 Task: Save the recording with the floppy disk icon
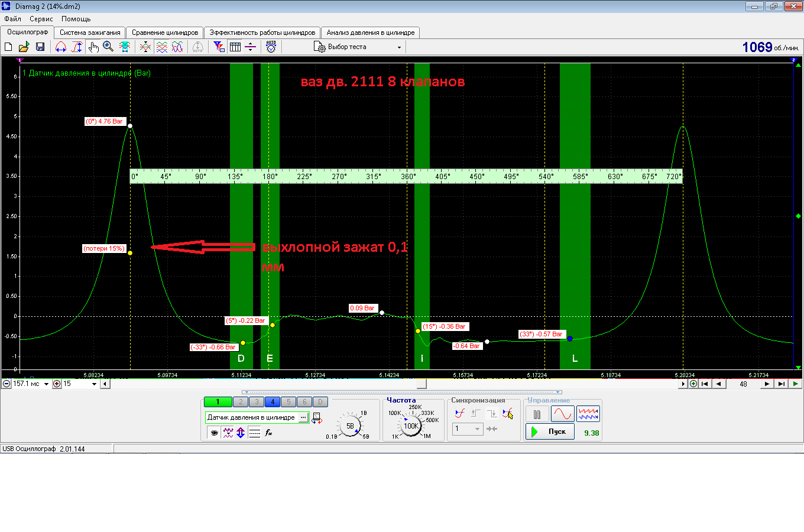40,47
